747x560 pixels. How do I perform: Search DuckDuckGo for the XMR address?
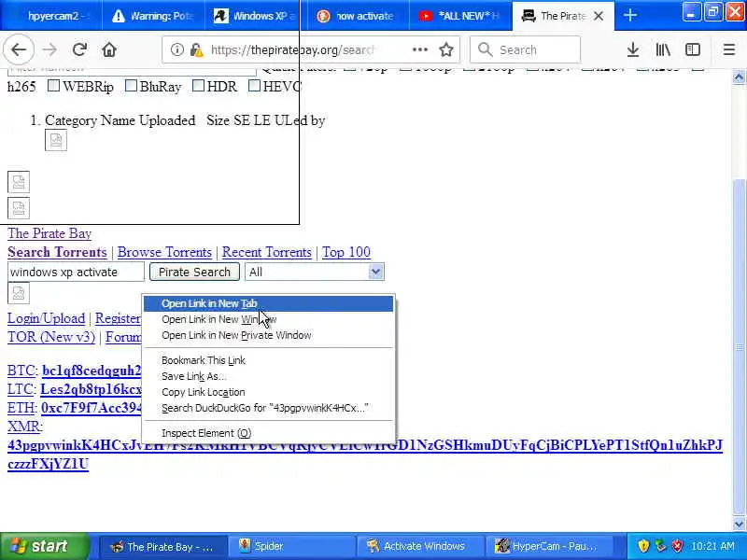click(x=268, y=408)
